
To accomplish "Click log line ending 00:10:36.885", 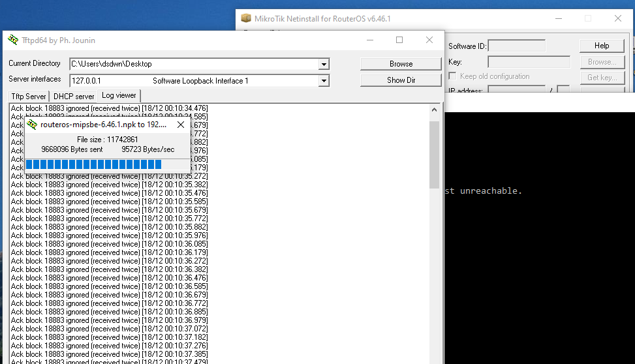I will pos(110,312).
